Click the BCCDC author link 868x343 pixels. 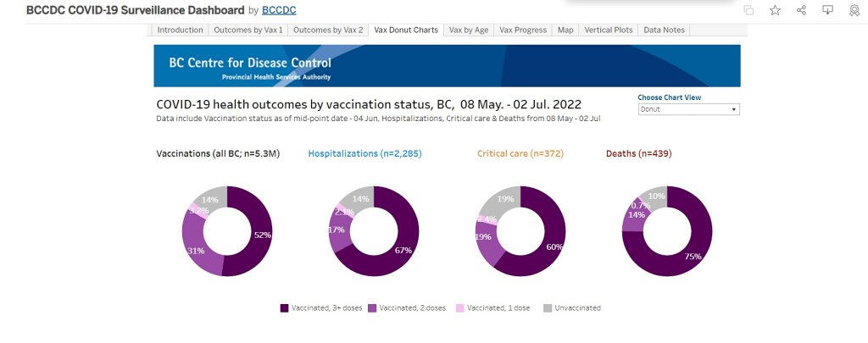[280, 10]
